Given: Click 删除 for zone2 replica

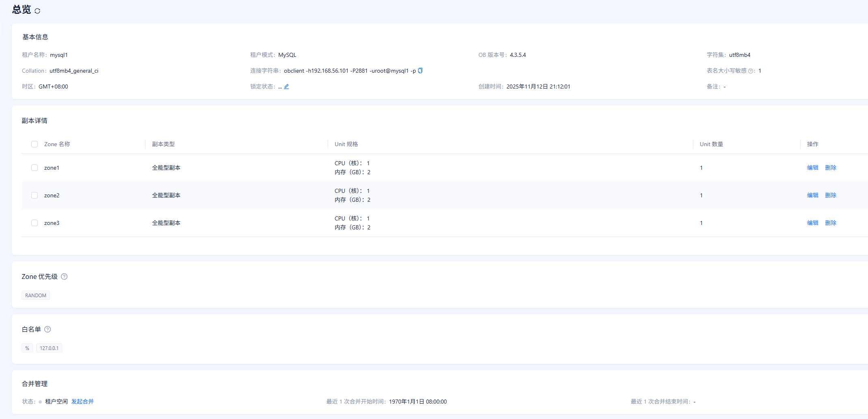Looking at the screenshot, I should coord(830,195).
